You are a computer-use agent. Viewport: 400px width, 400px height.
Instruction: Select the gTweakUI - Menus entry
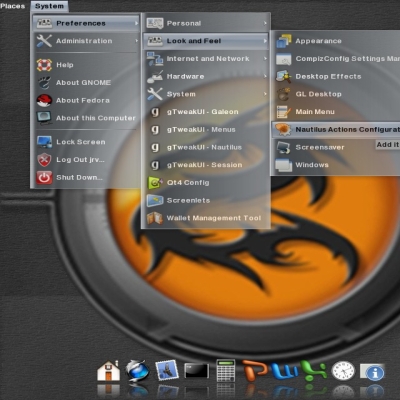[x=206, y=129]
